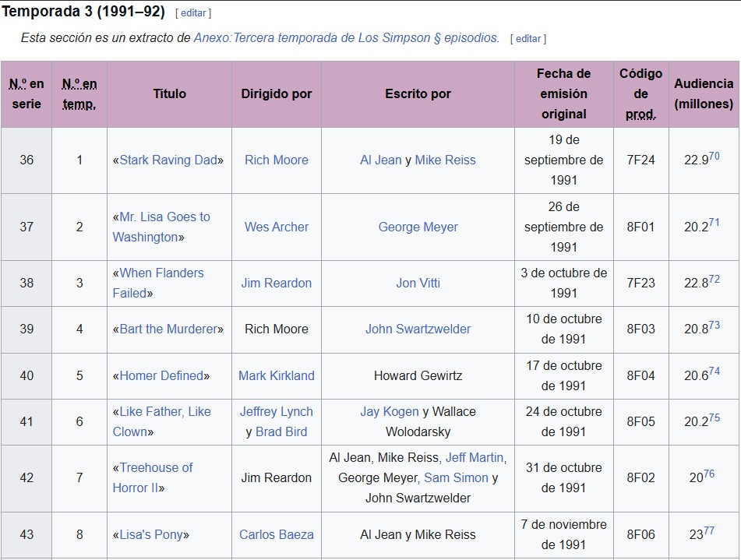This screenshot has width=741, height=560.
Task: Click the Audiencia (millones) column header
Action: point(704,94)
